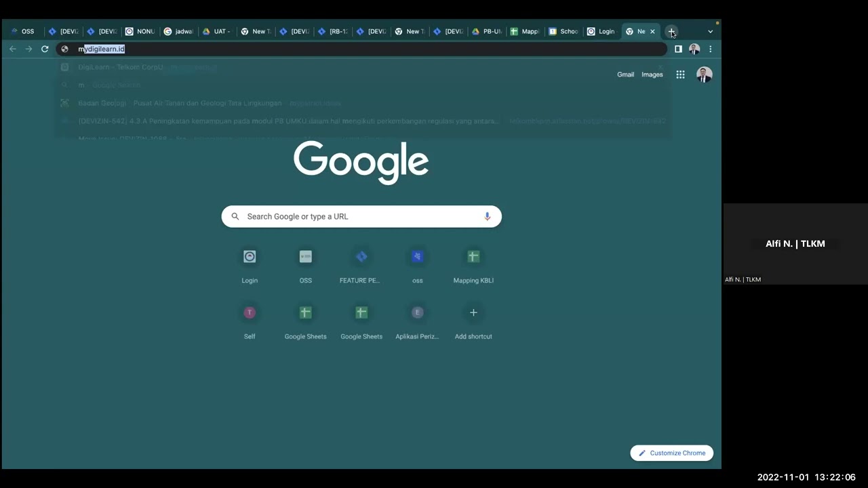Switch to the UAT Drive tab
This screenshot has height=488, width=868.
pyautogui.click(x=216, y=32)
